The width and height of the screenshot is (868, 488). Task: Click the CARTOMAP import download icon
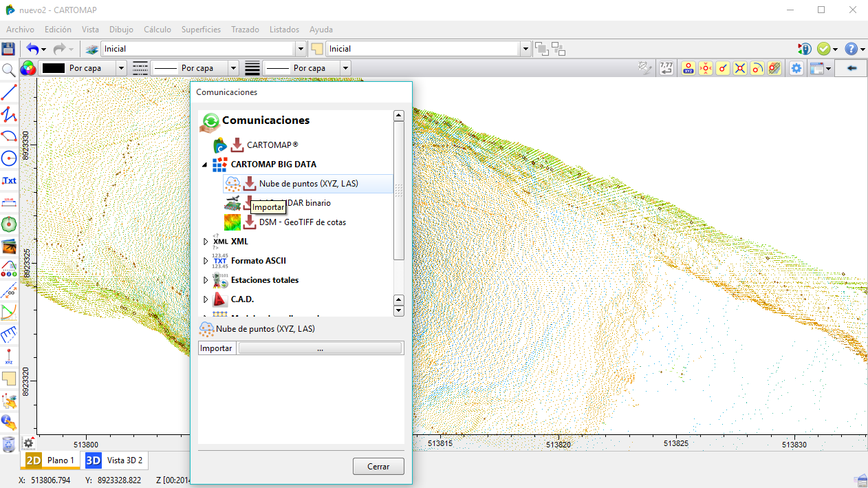[237, 145]
